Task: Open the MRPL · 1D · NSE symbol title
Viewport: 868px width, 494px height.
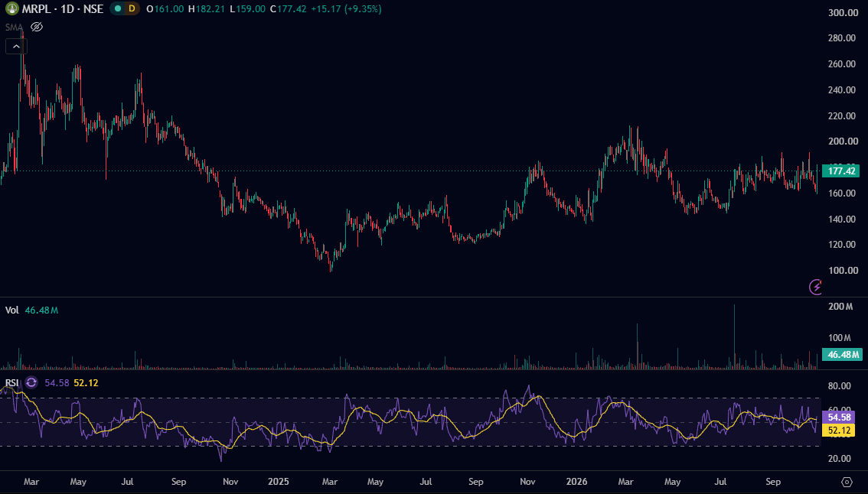Action: point(63,9)
